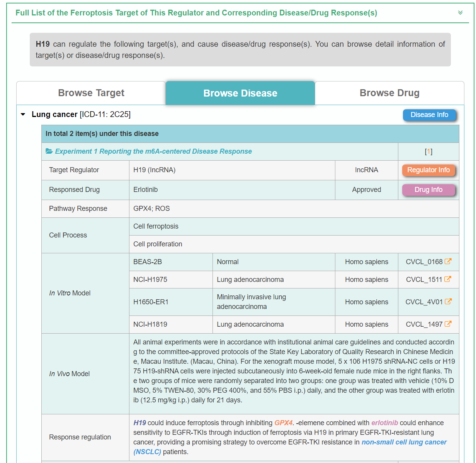The height and width of the screenshot is (463, 476).
Task: Click the Full List section header title
Action: (x=196, y=13)
